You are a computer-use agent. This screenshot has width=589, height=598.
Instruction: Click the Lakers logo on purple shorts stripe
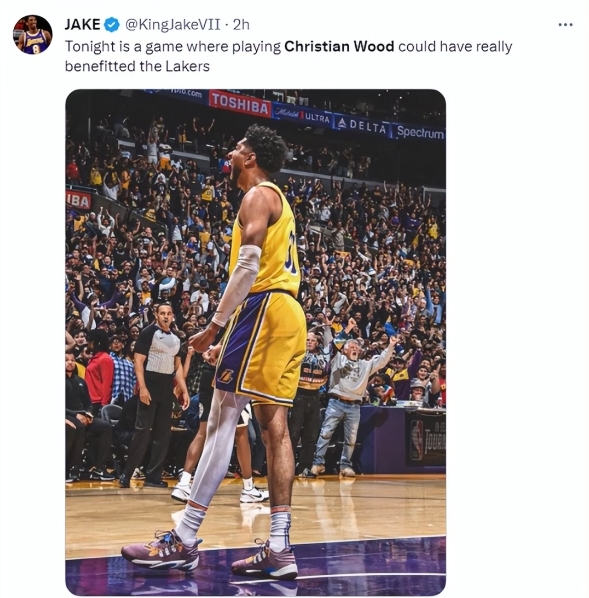225,376
